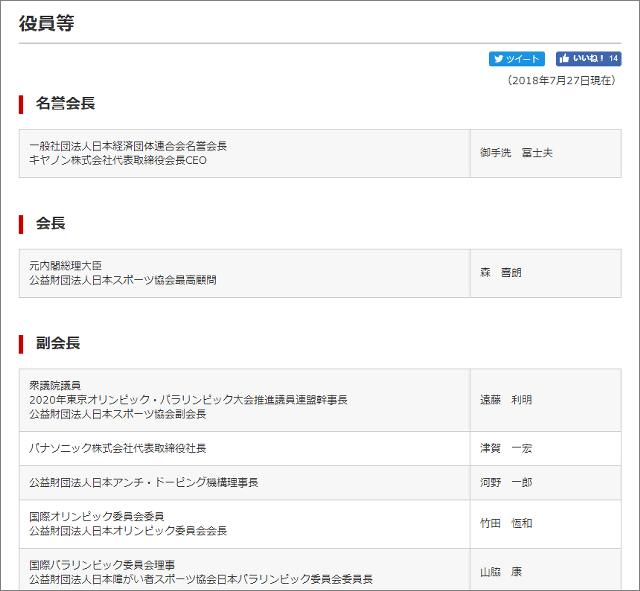Screen dimensions: 640x591
Task: Click the パナソニック株式会社代表取締役社長 row
Action: click(x=320, y=449)
